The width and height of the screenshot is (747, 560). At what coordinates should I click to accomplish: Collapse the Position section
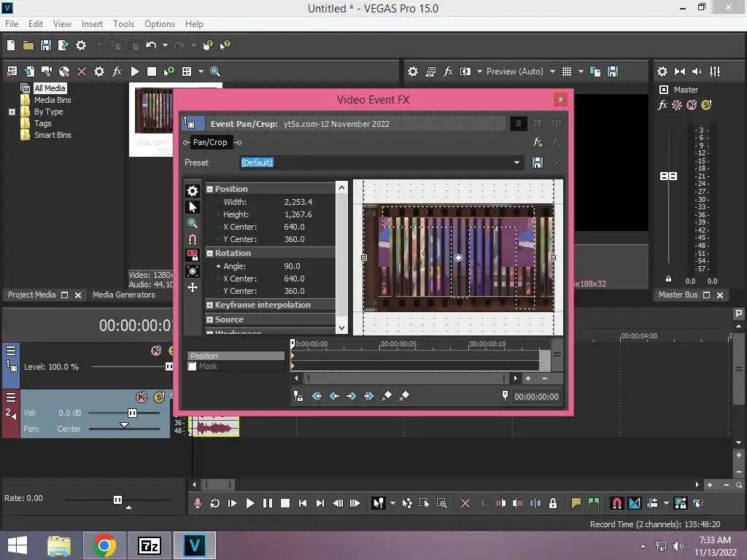pos(209,189)
